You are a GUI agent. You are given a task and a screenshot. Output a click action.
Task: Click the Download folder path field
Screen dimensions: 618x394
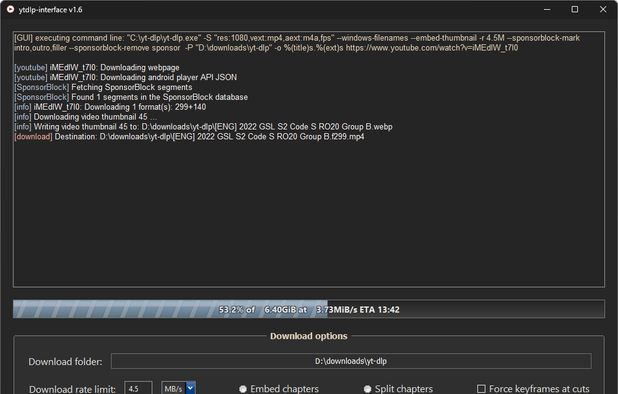[x=351, y=361]
